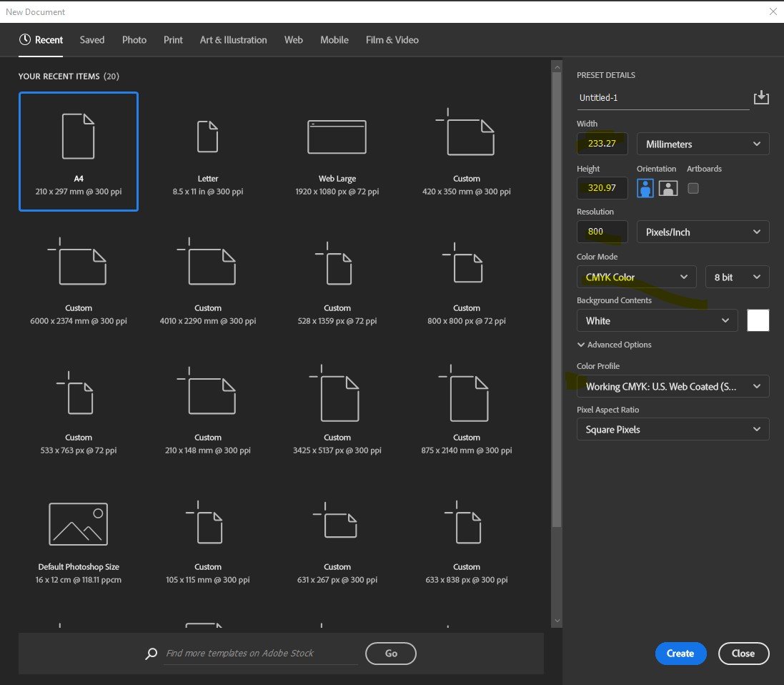The image size is (784, 685).
Task: Click Go to search Adobe Stock templates
Action: [x=390, y=653]
